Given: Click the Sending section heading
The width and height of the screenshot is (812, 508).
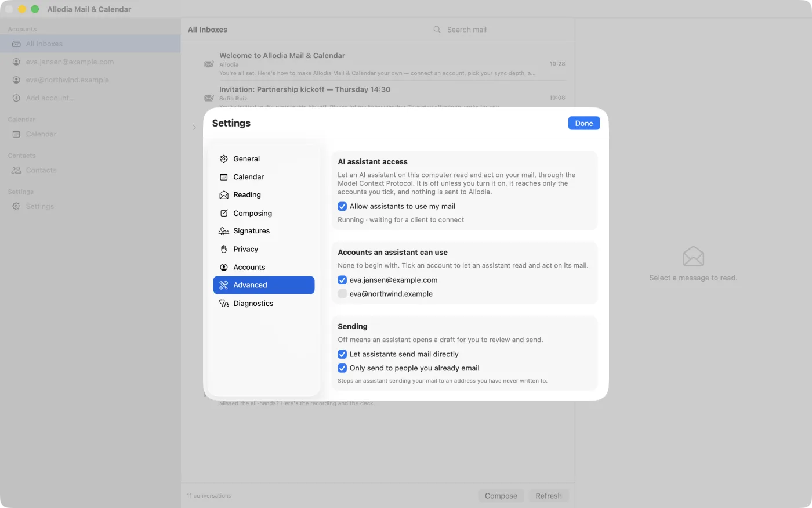Looking at the screenshot, I should click(x=353, y=327).
